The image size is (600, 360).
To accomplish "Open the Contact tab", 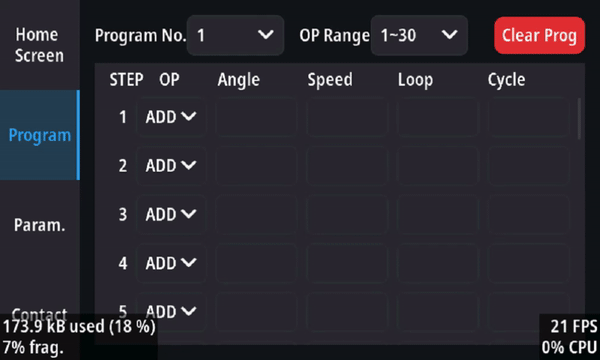I will (39, 314).
